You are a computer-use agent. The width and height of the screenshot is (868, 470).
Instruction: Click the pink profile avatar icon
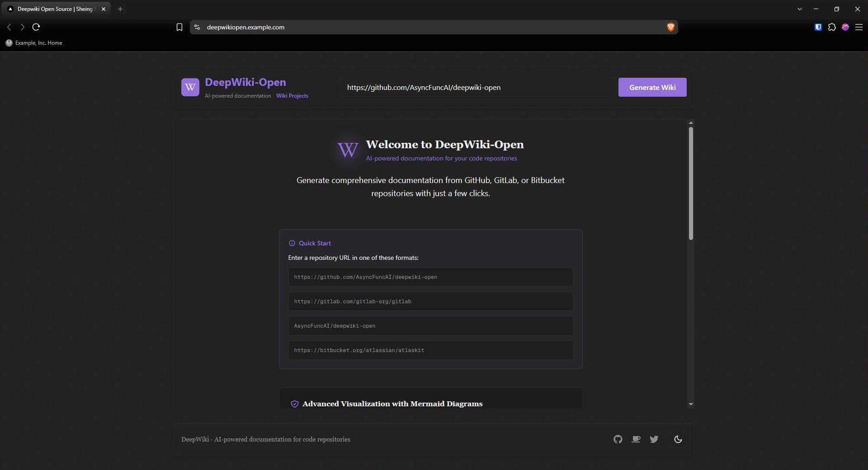[845, 27]
